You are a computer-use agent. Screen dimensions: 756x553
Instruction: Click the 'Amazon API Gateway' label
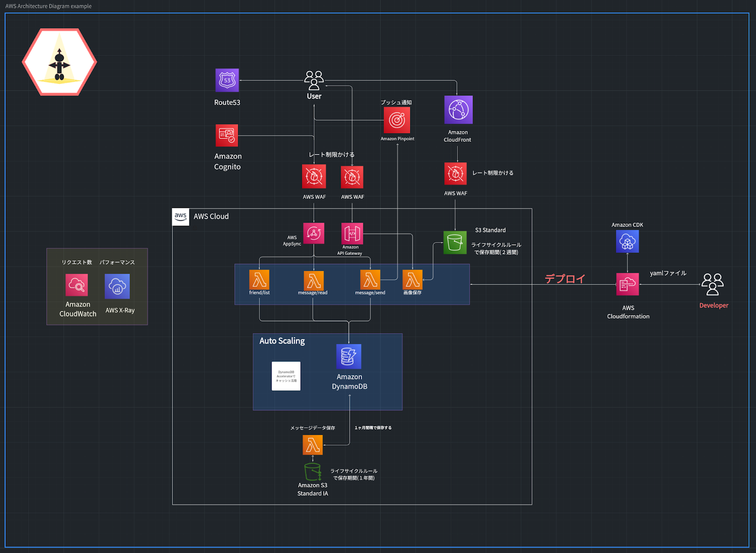click(x=350, y=250)
